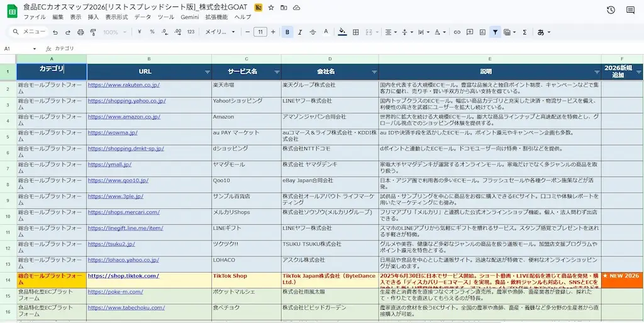Open the name box dropdown arrow
This screenshot has width=644, height=323.
(x=35, y=48)
